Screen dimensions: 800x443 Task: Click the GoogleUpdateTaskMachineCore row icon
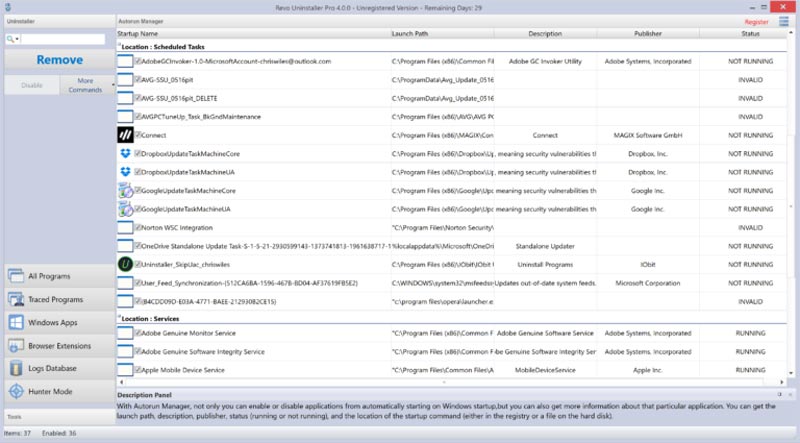(x=125, y=190)
